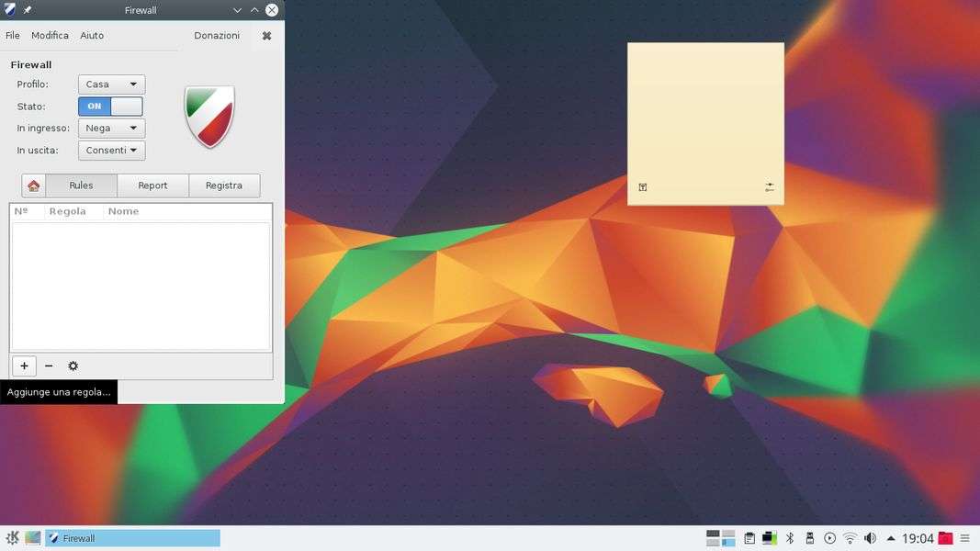Click the 19:04 clock
This screenshot has height=551, width=980.
(x=918, y=538)
